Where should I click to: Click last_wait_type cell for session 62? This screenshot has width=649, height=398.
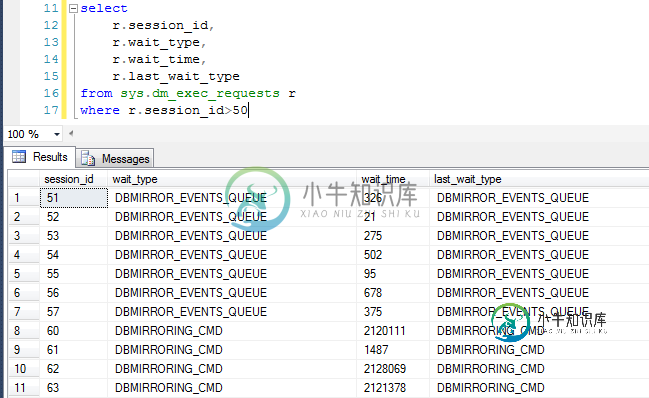[539, 369]
